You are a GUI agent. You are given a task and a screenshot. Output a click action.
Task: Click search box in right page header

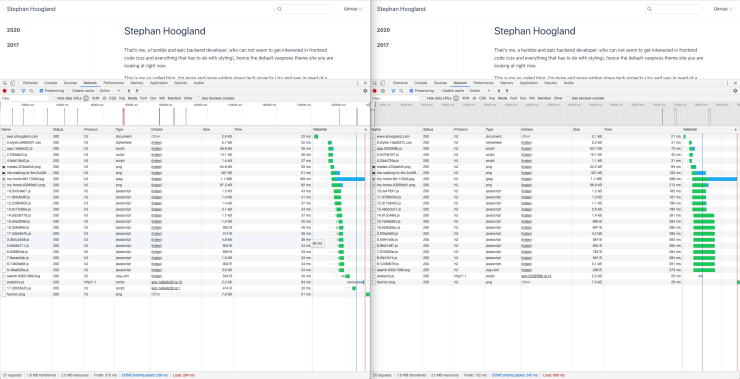coord(673,9)
